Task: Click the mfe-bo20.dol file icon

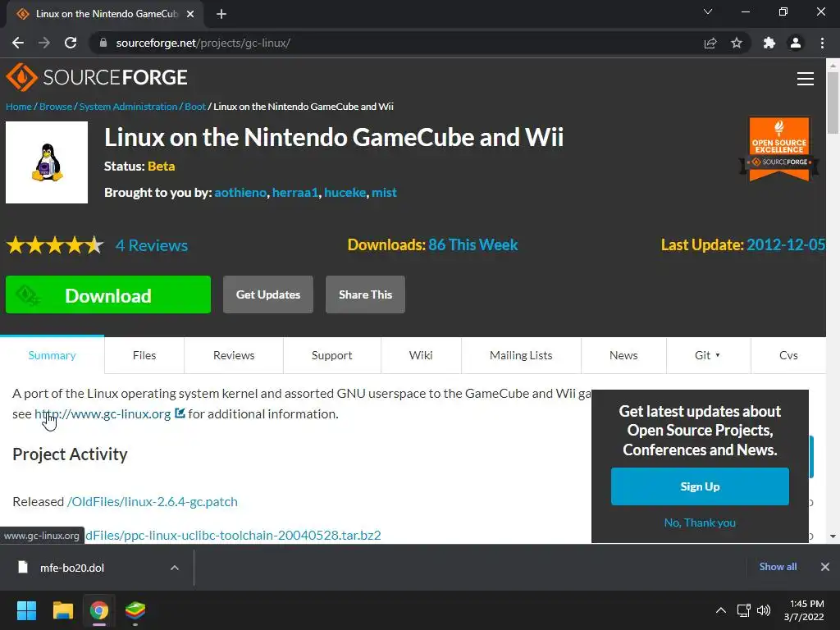Action: [x=22, y=568]
